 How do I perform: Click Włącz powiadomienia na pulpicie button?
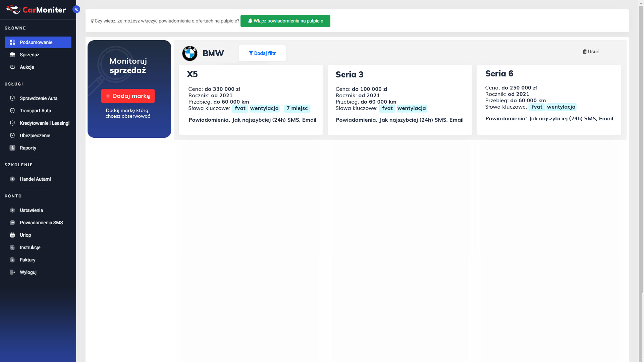point(285,21)
